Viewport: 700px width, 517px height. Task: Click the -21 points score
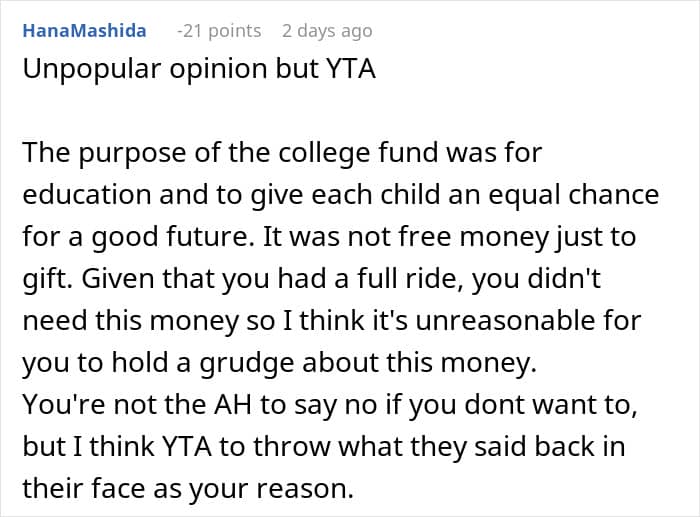tap(218, 31)
